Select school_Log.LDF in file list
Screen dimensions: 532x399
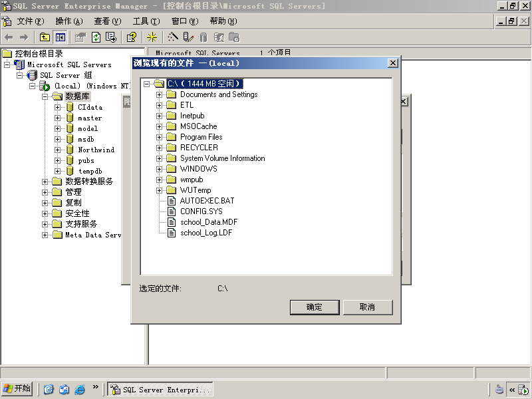(206, 233)
